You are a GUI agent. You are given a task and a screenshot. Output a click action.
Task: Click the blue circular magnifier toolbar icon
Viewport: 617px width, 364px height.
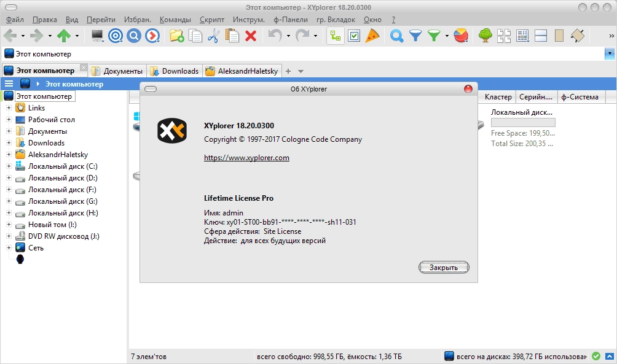coord(134,36)
